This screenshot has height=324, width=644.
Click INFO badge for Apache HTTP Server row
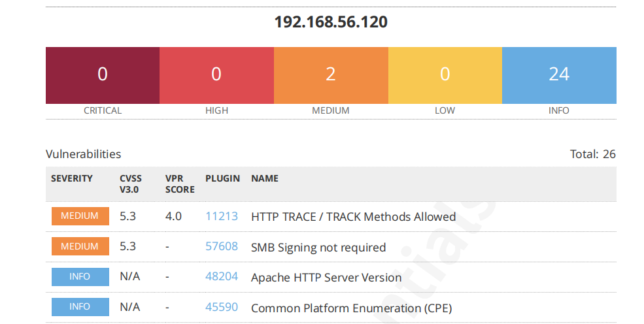pyautogui.click(x=80, y=277)
